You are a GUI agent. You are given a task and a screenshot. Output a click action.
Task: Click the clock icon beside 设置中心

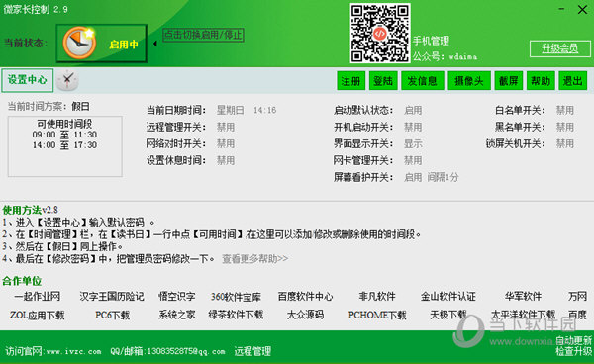[67, 80]
